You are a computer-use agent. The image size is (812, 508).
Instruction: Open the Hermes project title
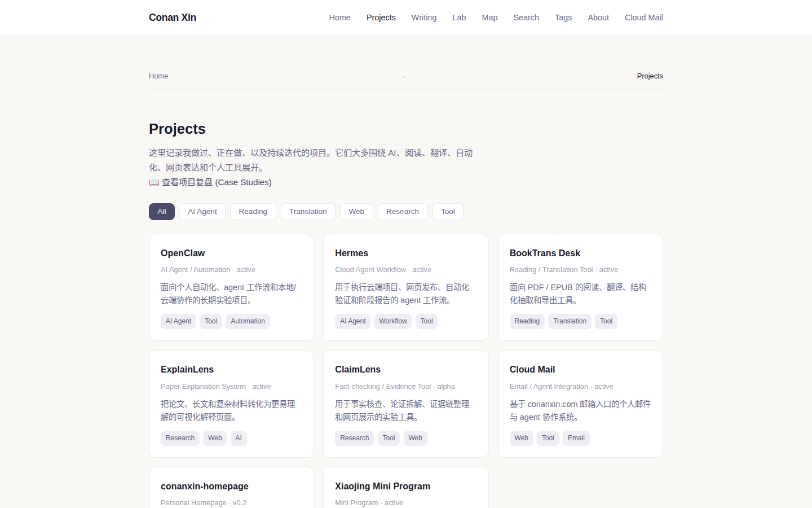[x=351, y=253]
